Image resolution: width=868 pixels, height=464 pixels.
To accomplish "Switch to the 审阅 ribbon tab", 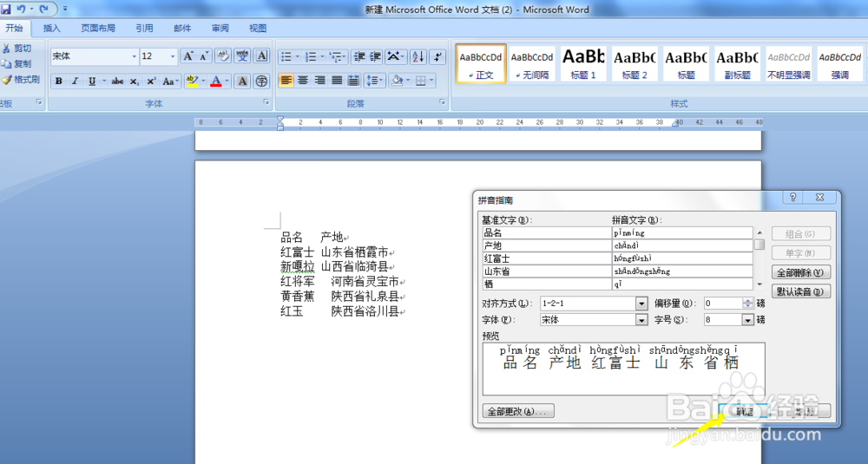I will (220, 29).
